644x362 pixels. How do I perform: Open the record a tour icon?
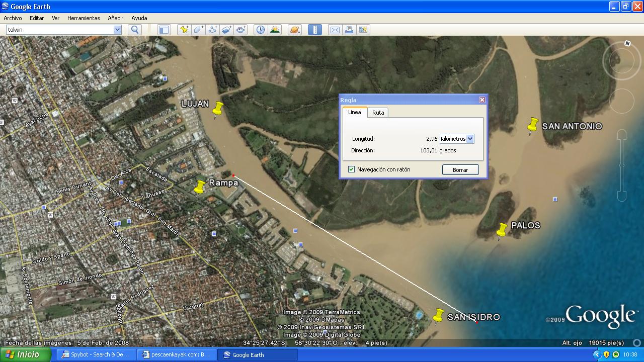[242, 30]
